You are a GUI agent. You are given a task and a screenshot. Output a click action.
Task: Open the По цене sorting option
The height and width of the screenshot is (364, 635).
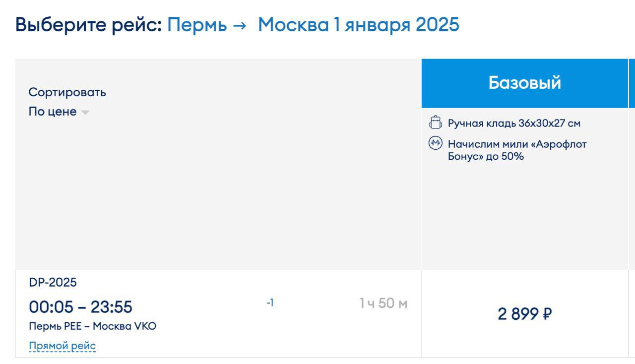coord(53,112)
